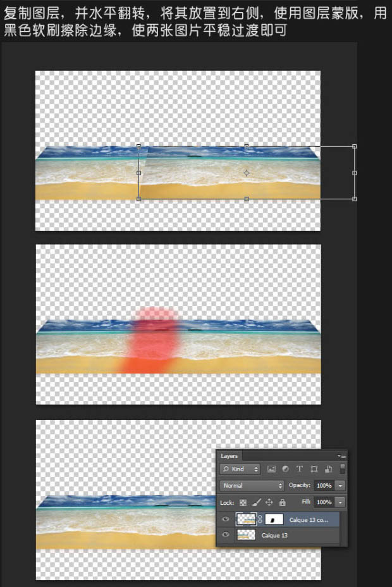Open the Normal blend mode dropdown
This screenshot has width=392, height=587.
[252, 486]
